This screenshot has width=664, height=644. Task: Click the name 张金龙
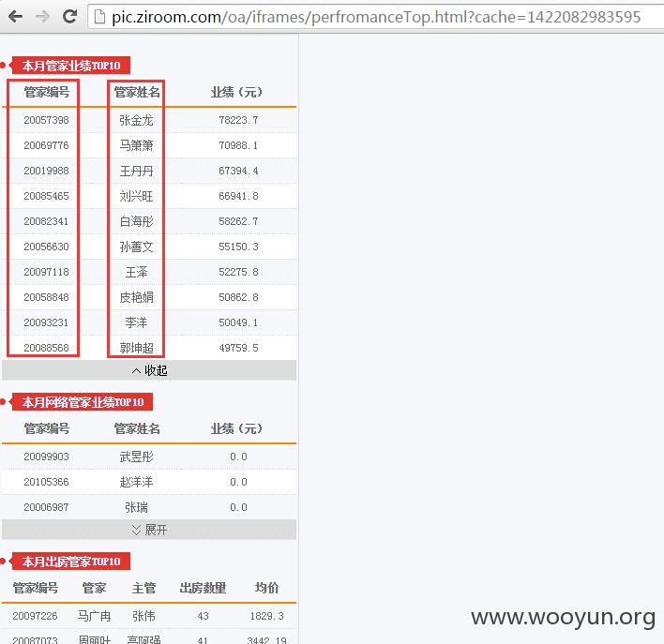click(x=136, y=120)
